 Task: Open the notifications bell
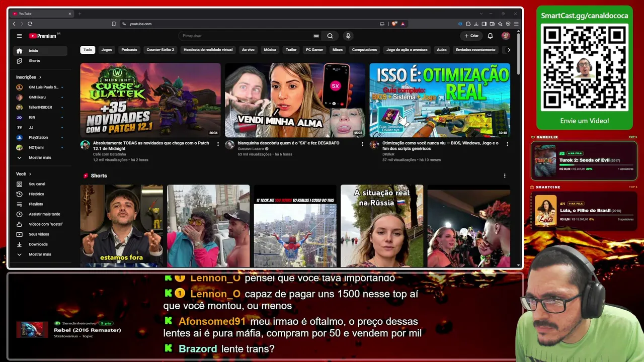coord(490,36)
